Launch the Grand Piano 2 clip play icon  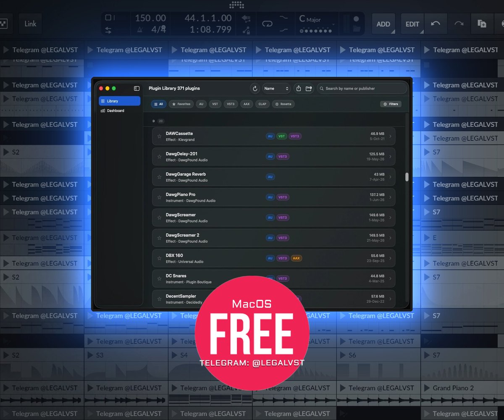pos(427,388)
